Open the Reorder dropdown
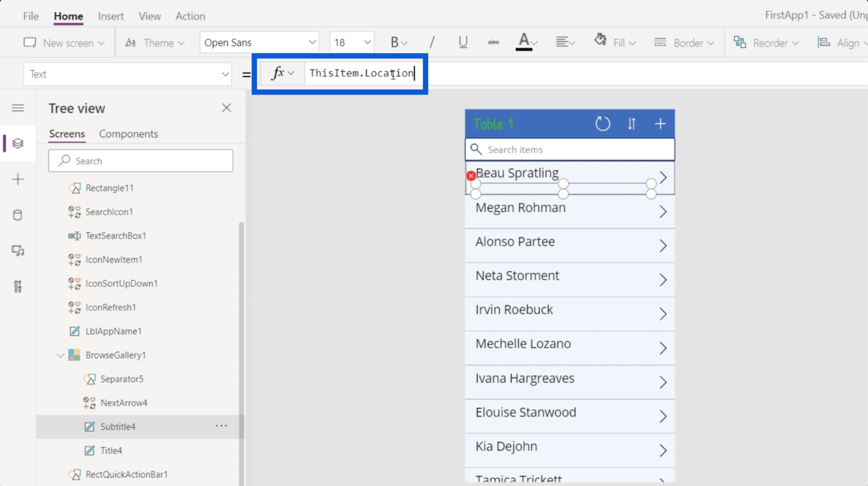Screen dimensions: 868x486 766,42
